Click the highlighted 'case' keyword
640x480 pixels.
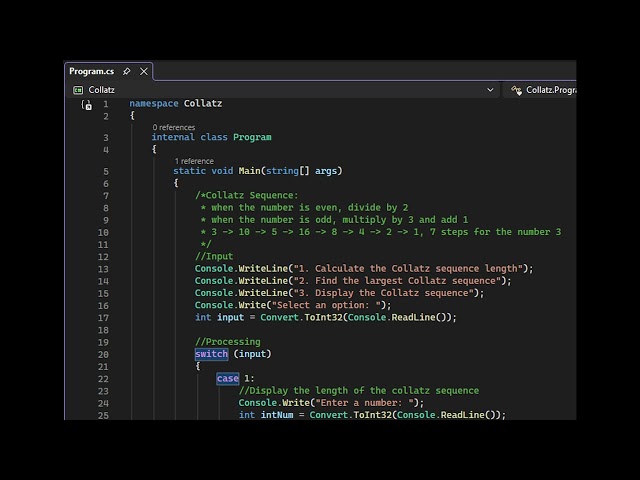[228, 378]
